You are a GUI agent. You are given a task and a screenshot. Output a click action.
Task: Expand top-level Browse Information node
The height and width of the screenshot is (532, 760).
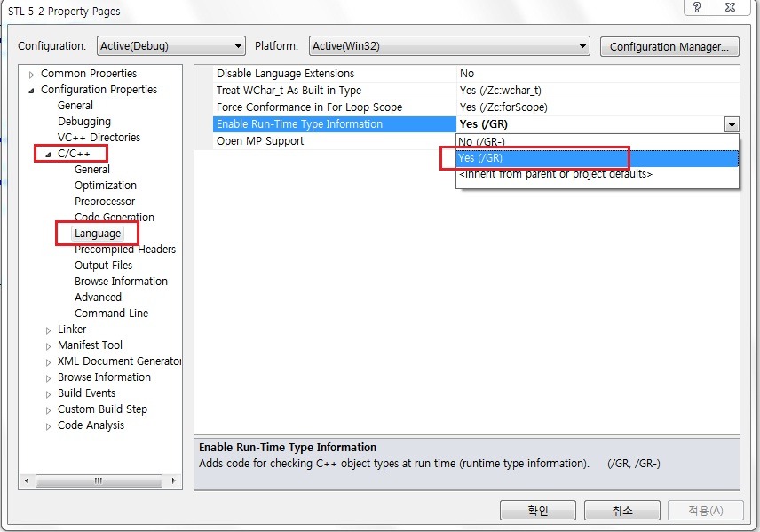(48, 378)
